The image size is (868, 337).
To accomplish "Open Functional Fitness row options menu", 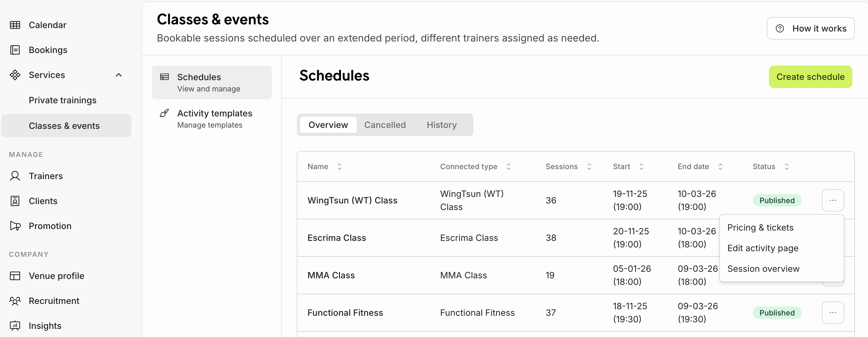I will tap(833, 313).
